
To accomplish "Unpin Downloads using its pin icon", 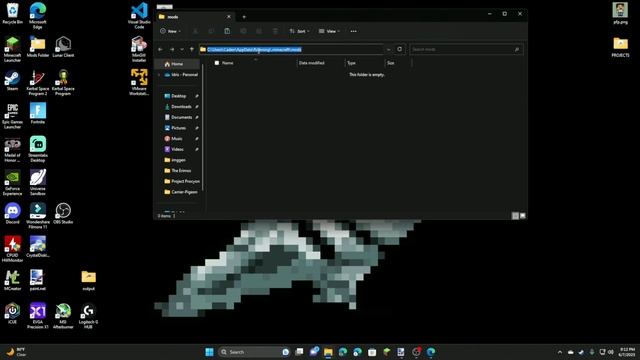I will pyautogui.click(x=197, y=107).
